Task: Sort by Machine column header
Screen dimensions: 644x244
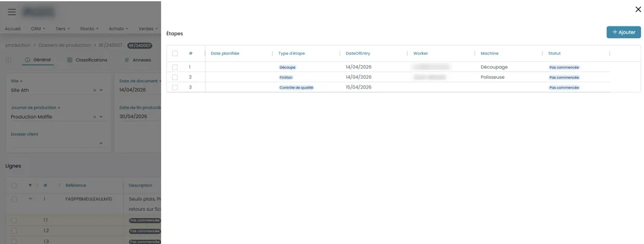Action: tap(490, 53)
